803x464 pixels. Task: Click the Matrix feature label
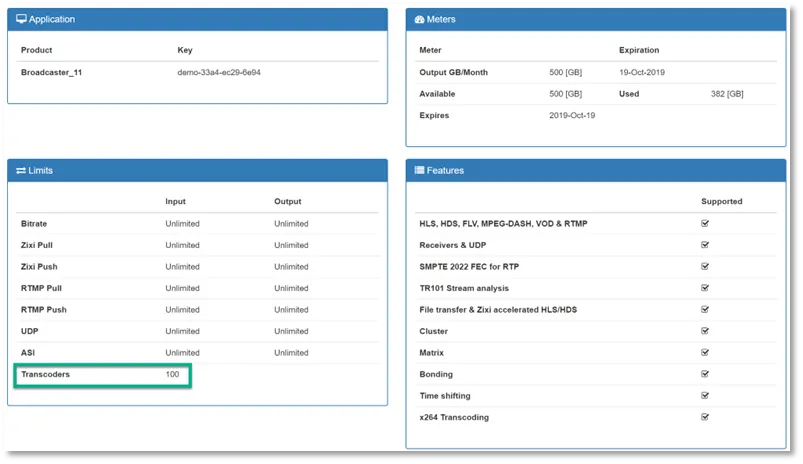tap(432, 353)
